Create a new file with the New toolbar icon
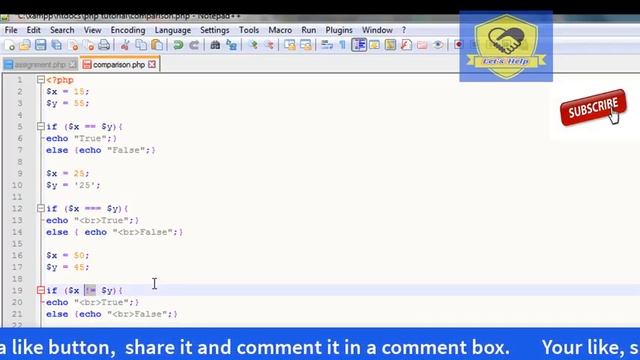Screen dimensions: 640x360 pyautogui.click(x=10, y=45)
